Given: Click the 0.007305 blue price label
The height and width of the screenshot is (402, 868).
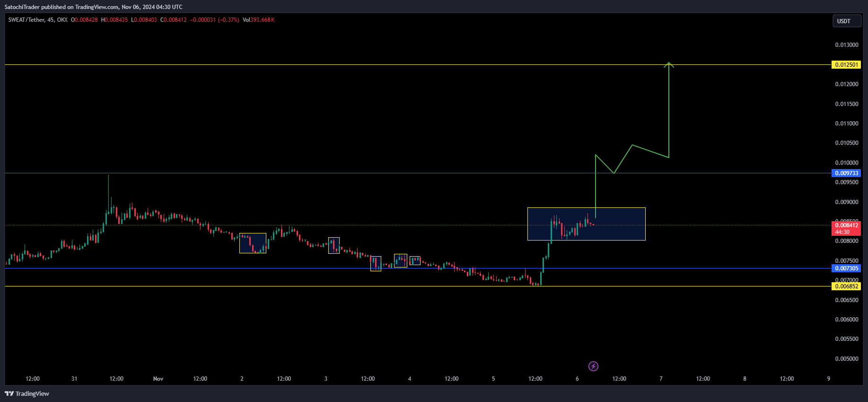Looking at the screenshot, I should [x=846, y=268].
